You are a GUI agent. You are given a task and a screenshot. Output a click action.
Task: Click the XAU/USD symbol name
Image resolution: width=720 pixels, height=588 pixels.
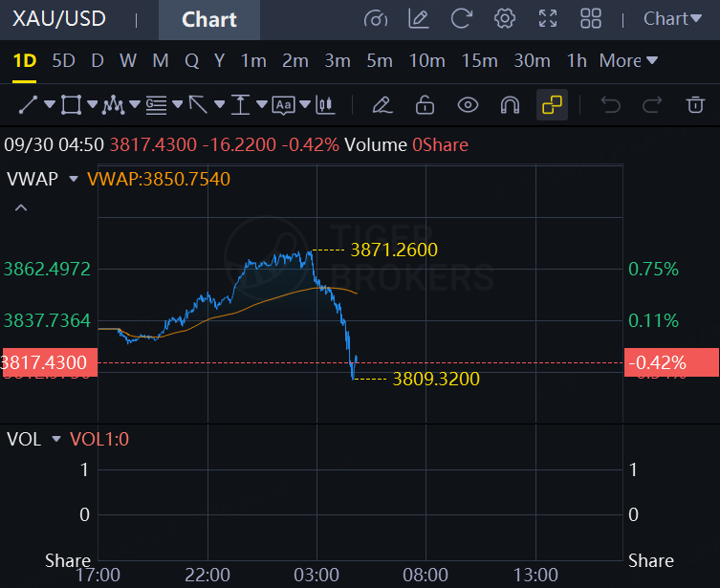click(59, 19)
